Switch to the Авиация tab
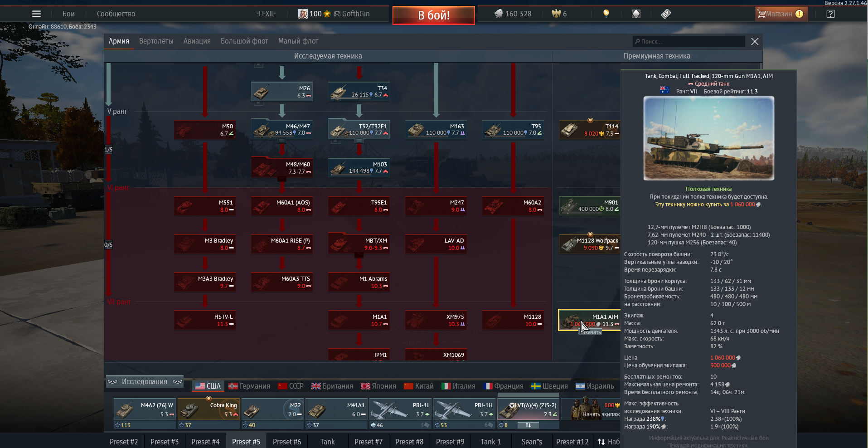The height and width of the screenshot is (448, 868). coord(197,41)
